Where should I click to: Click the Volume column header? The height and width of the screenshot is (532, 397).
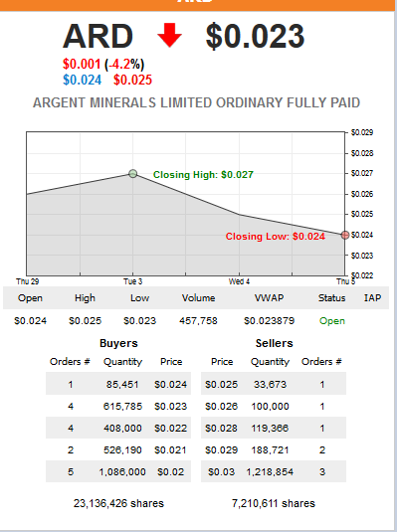point(198,298)
